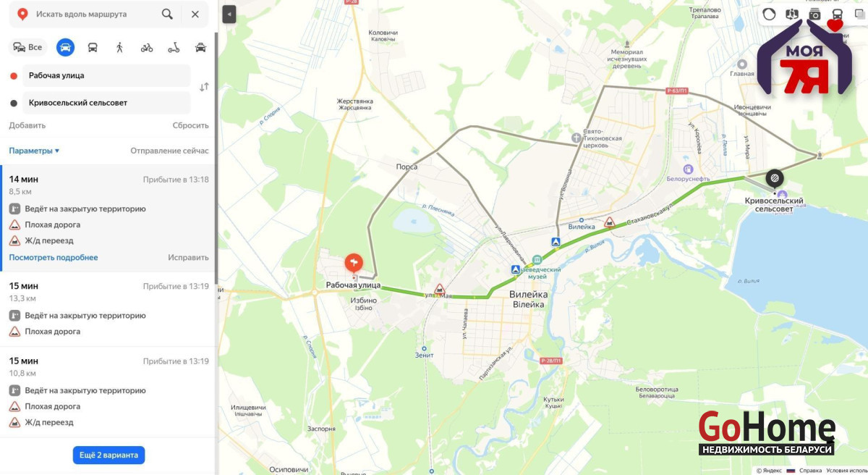
Task: Expand the Параметры dropdown
Action: [x=34, y=151]
